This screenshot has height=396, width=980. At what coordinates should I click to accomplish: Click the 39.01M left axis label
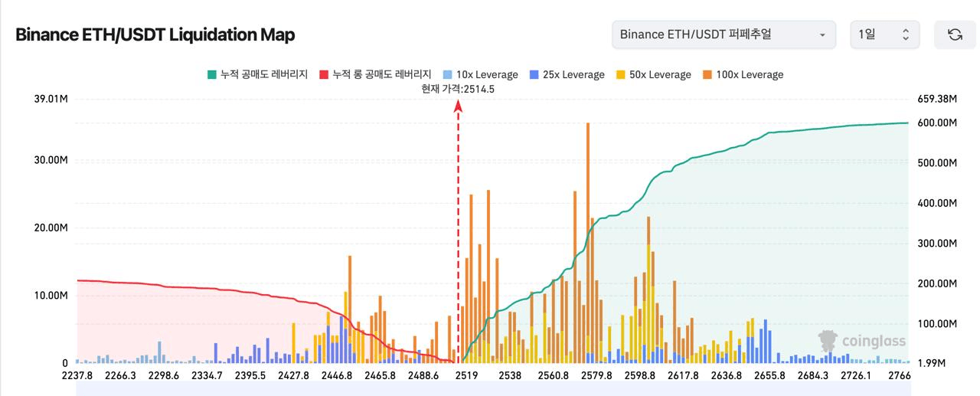coord(50,99)
